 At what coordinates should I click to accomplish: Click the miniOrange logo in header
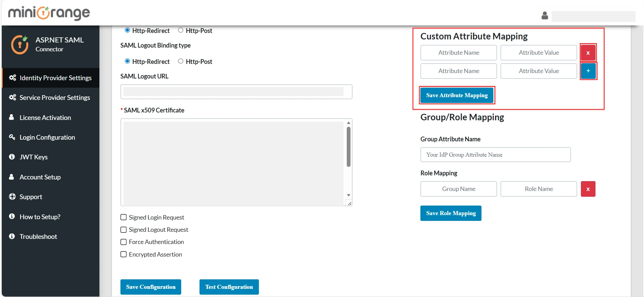(x=49, y=13)
